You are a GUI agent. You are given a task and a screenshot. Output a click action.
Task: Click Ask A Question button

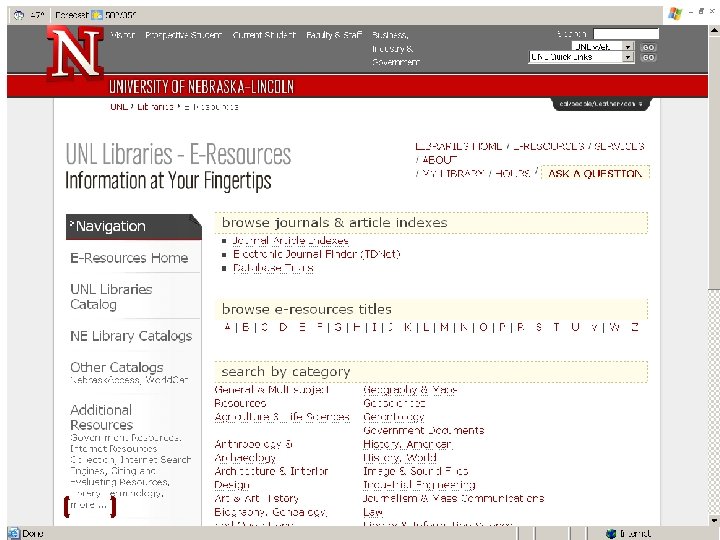[595, 174]
